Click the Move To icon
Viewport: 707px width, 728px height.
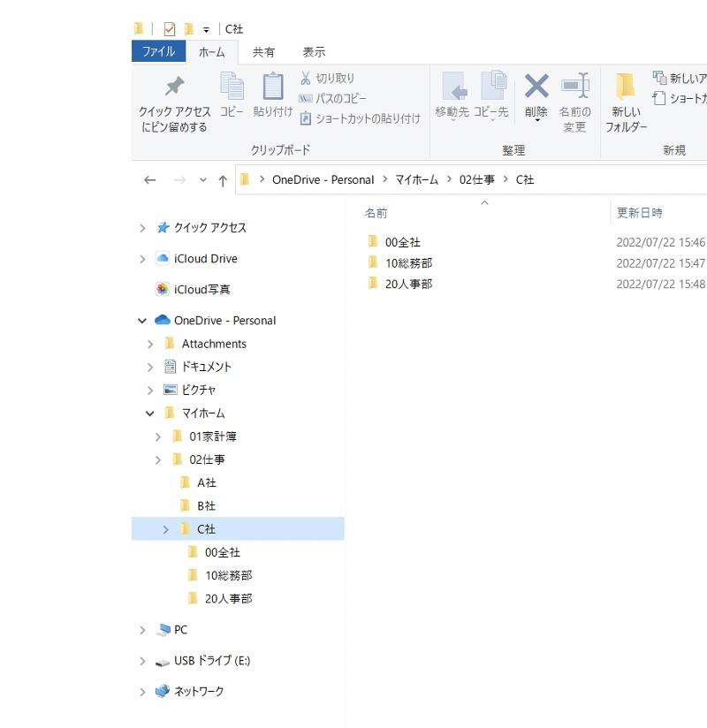454,87
